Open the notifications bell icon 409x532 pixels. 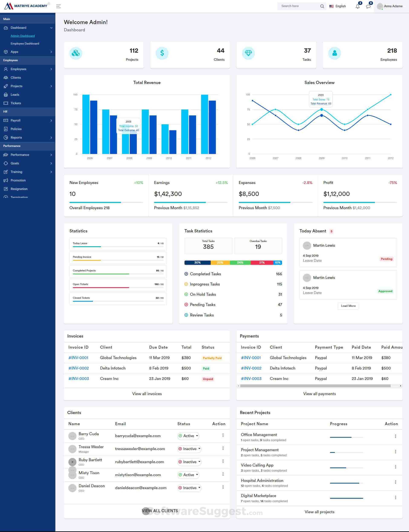pos(357,6)
